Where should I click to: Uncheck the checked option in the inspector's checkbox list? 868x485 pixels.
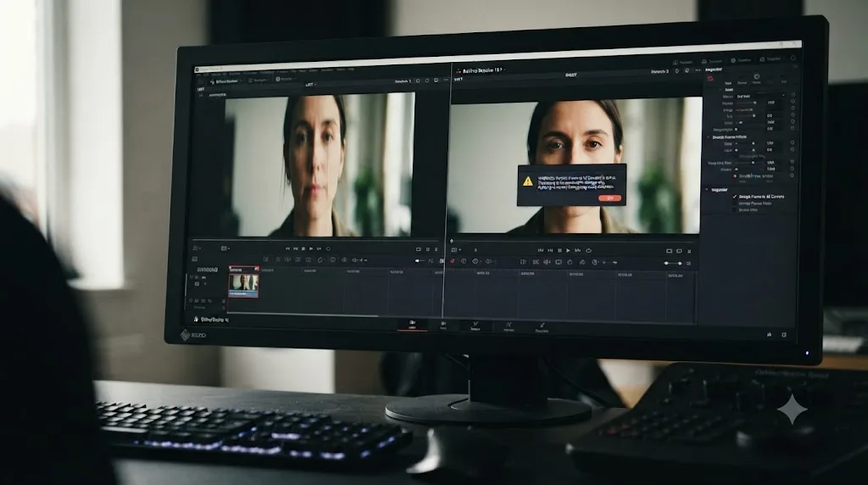[x=735, y=197]
